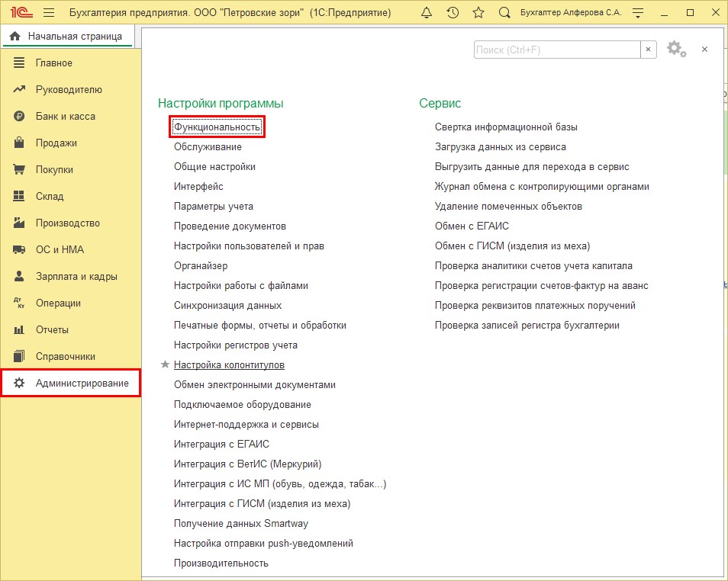Open Общие настройки link
This screenshot has height=581, width=728.
tap(214, 166)
